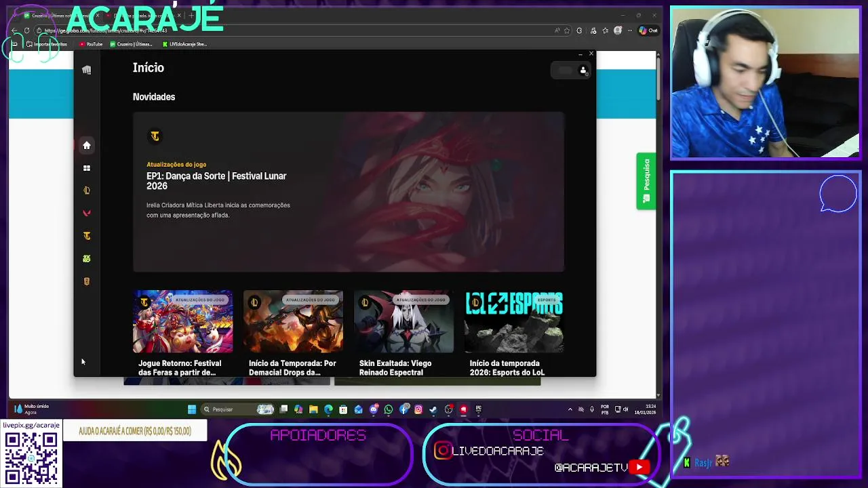
Task: Open File Explorer from the taskbar
Action: tap(313, 409)
